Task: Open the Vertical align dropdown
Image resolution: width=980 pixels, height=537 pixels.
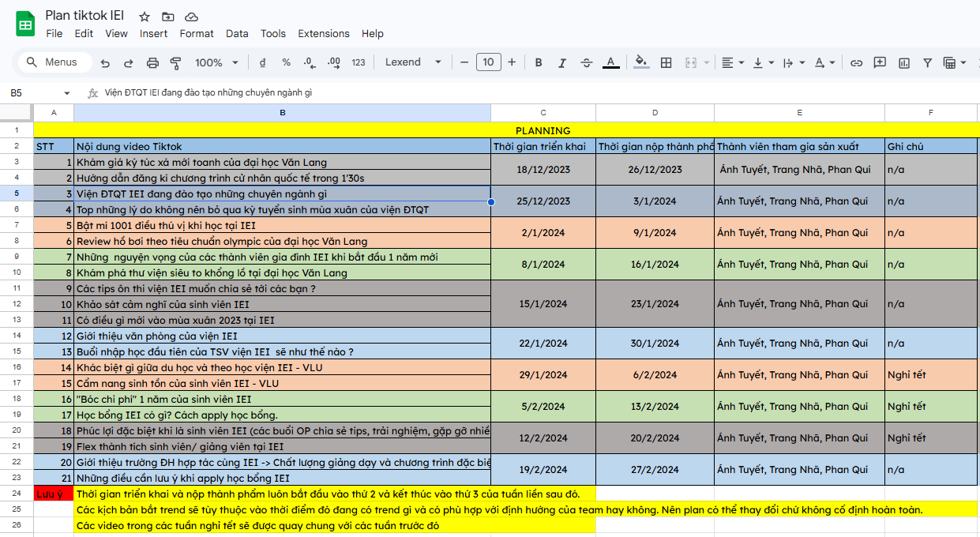Action: pos(764,62)
